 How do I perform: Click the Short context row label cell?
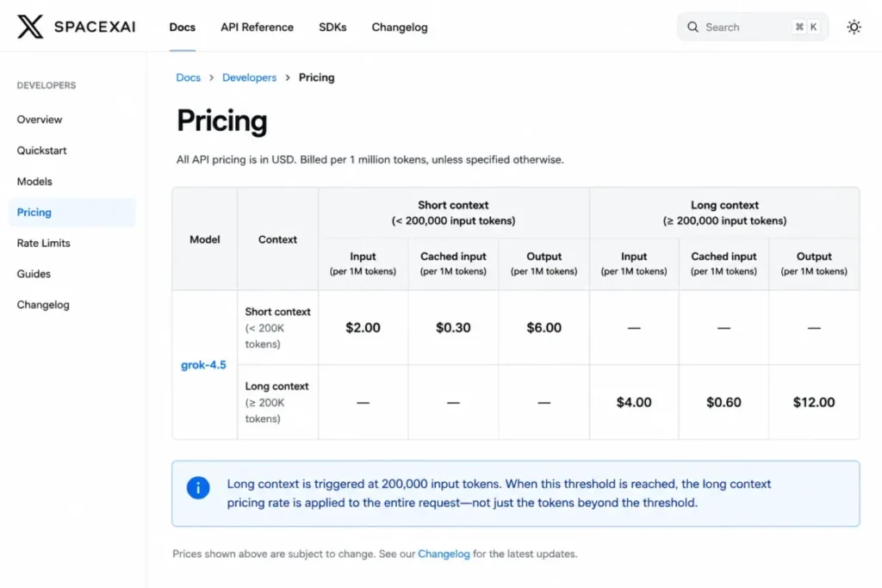278,327
